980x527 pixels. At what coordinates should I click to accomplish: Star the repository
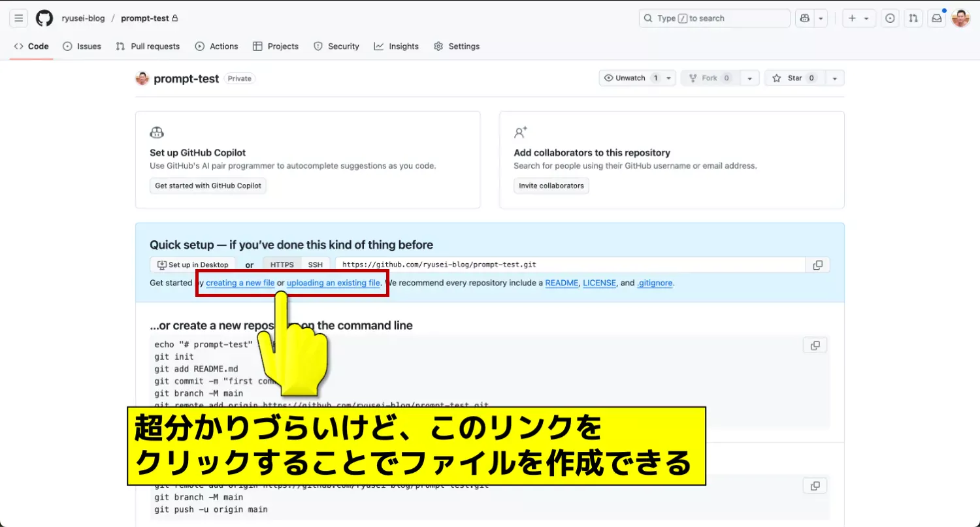pyautogui.click(x=794, y=78)
